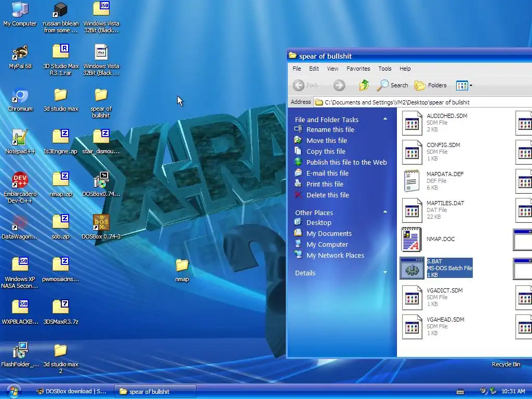Image resolution: width=532 pixels, height=399 pixels.
Task: Select DOSBox0.74... installer icon
Action: coord(101,185)
